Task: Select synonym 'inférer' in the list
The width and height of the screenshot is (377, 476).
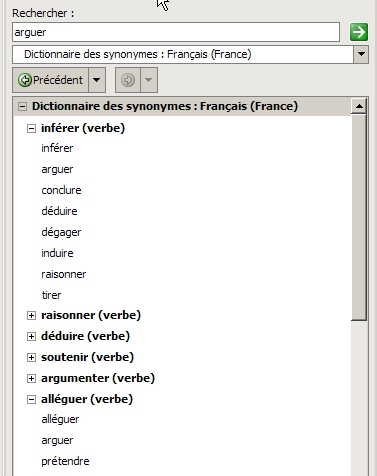Action: click(x=57, y=148)
